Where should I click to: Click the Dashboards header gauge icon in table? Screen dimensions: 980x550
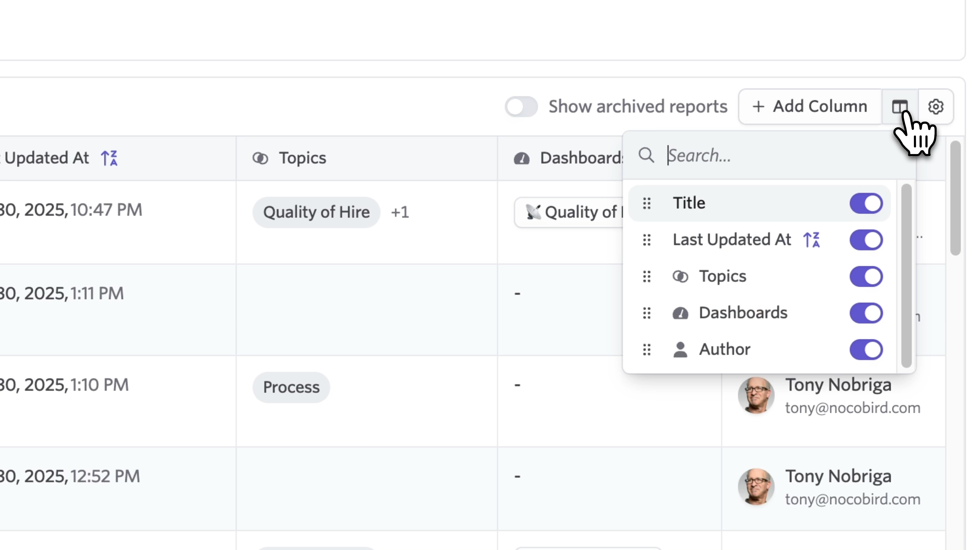click(522, 159)
